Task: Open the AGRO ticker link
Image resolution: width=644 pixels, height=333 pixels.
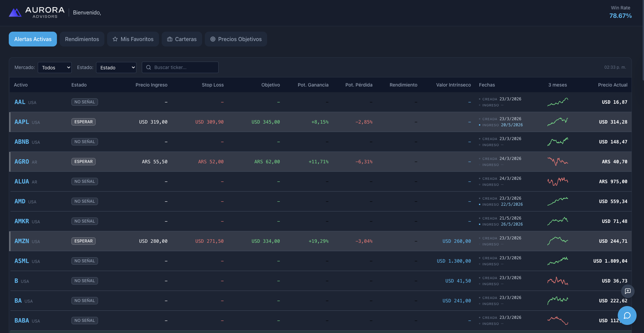Action: (22, 162)
